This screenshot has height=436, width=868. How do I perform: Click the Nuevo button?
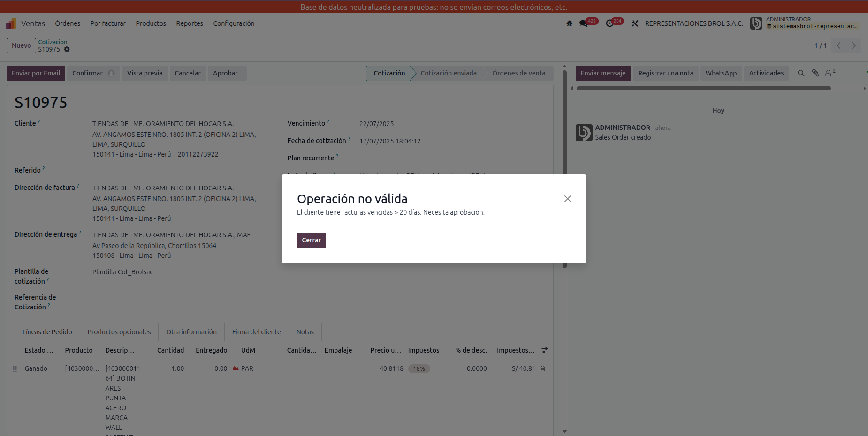[22, 45]
